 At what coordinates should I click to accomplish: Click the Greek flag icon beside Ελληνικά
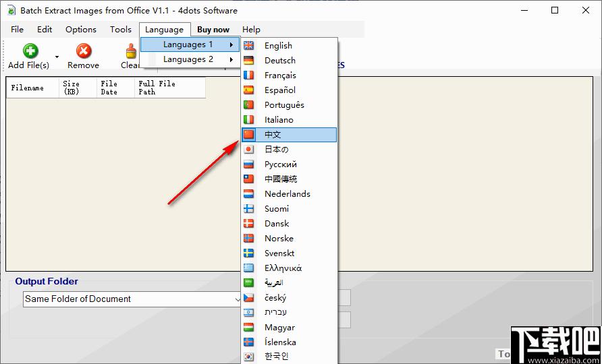[249, 268]
